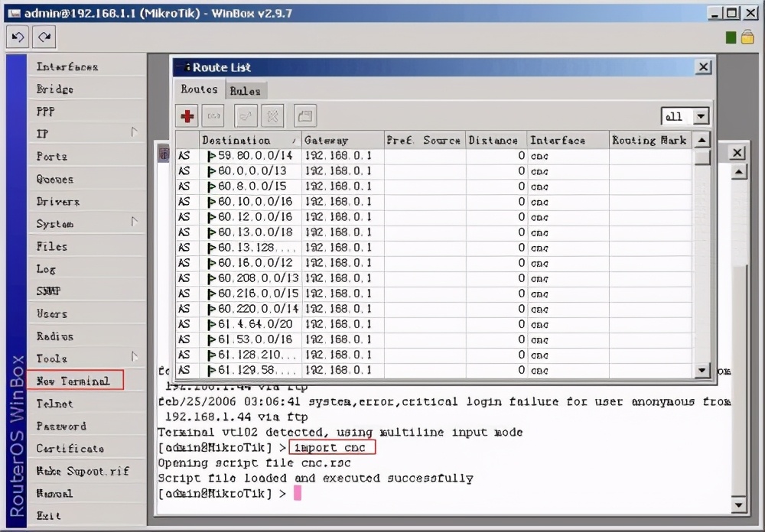Select the Routes tab

pyautogui.click(x=199, y=89)
